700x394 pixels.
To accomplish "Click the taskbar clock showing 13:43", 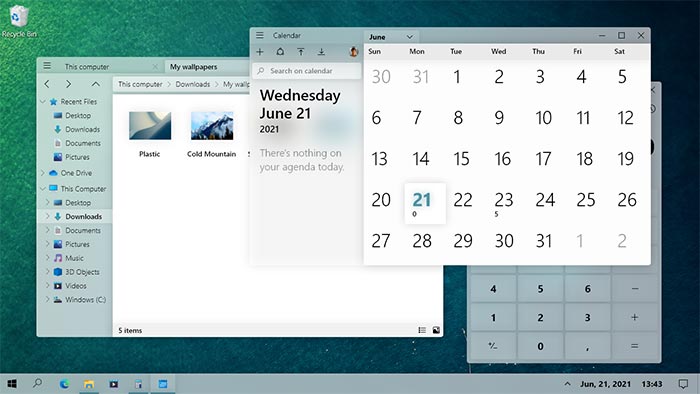I will point(652,384).
